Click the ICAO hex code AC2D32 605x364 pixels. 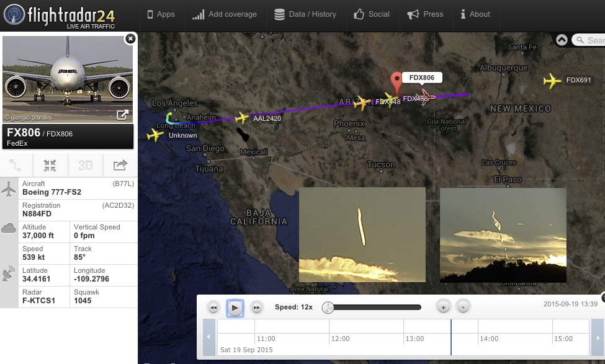[x=118, y=205]
